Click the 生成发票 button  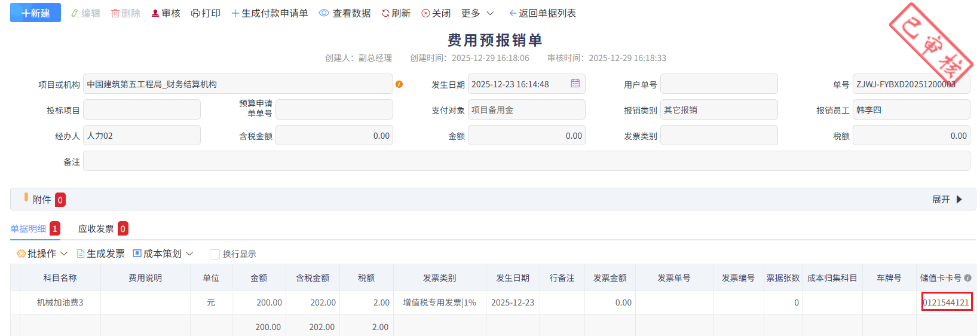[101, 254]
